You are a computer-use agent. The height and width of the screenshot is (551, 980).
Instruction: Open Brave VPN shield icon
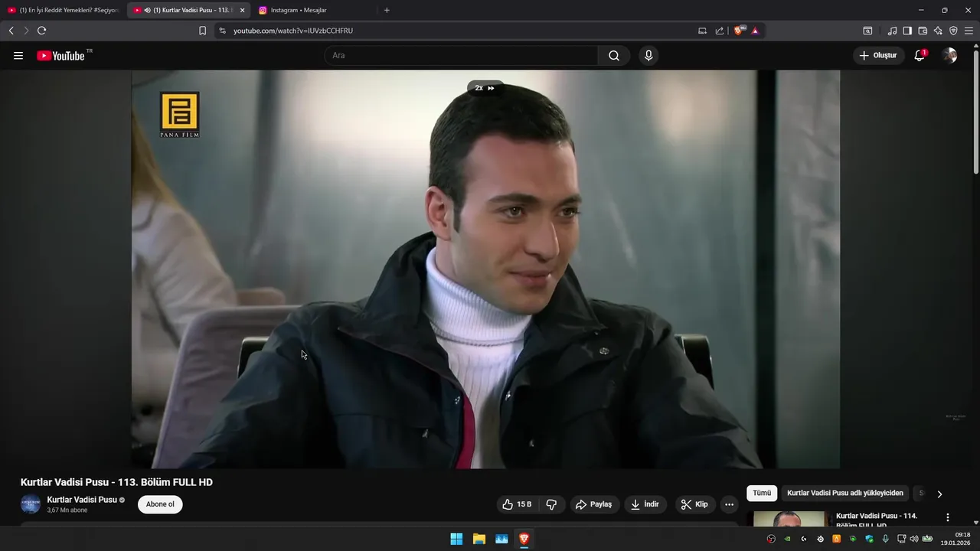(x=953, y=31)
